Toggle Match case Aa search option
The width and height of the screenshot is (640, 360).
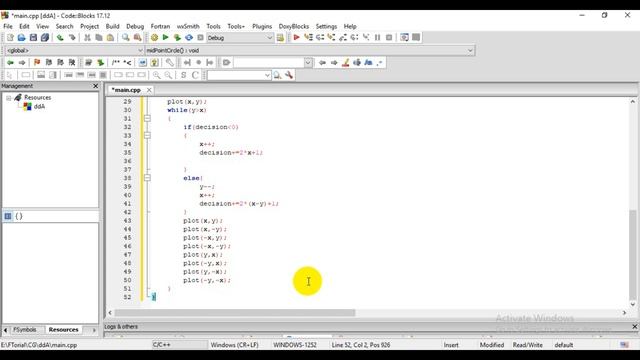(x=368, y=62)
